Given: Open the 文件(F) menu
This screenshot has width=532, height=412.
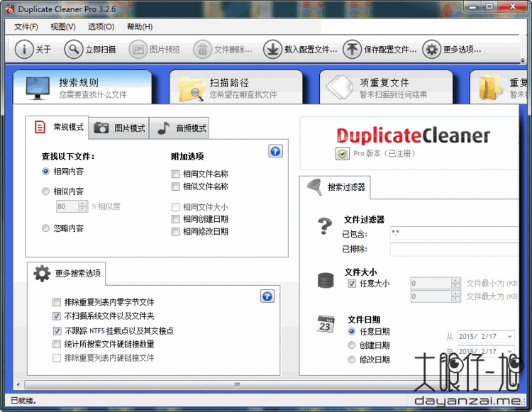Looking at the screenshot, I should click(x=26, y=27).
